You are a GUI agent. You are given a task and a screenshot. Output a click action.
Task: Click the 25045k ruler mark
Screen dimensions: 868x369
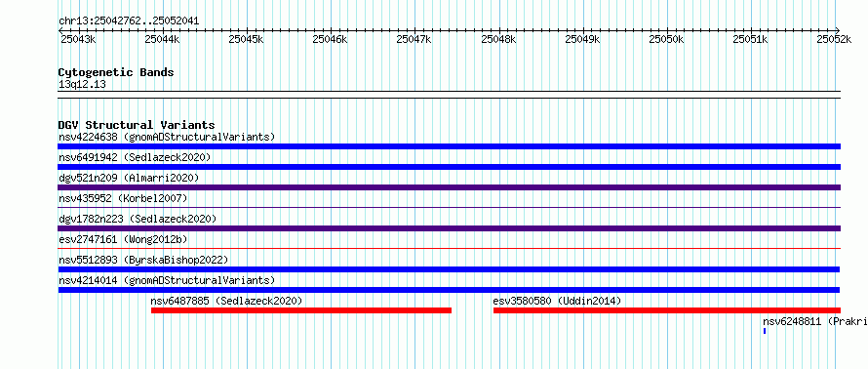[x=247, y=39]
